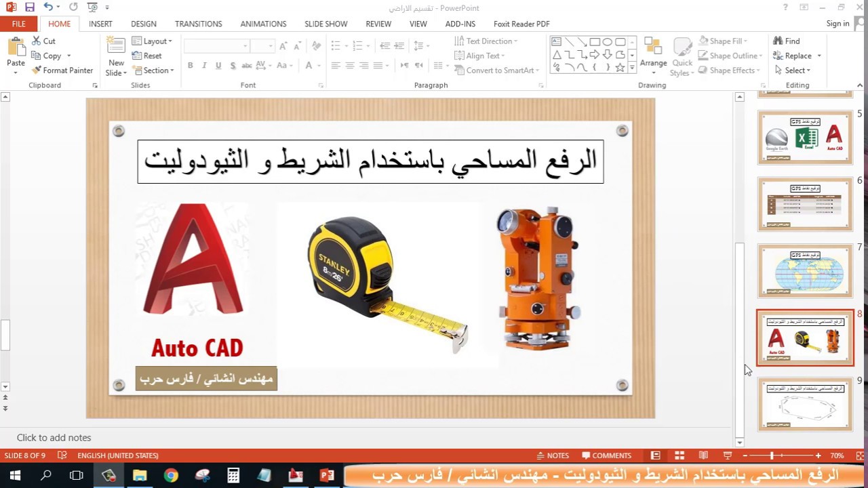Select slide 9 thumbnail

(805, 405)
